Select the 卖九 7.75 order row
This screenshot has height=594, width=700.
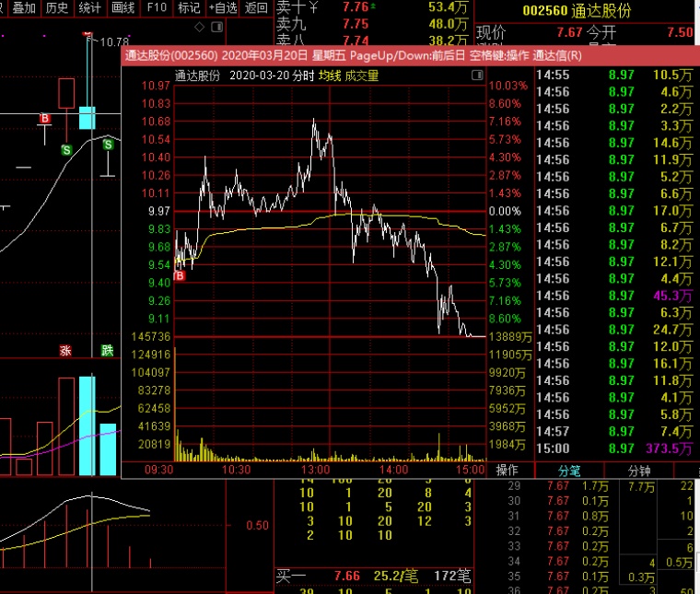372,24
